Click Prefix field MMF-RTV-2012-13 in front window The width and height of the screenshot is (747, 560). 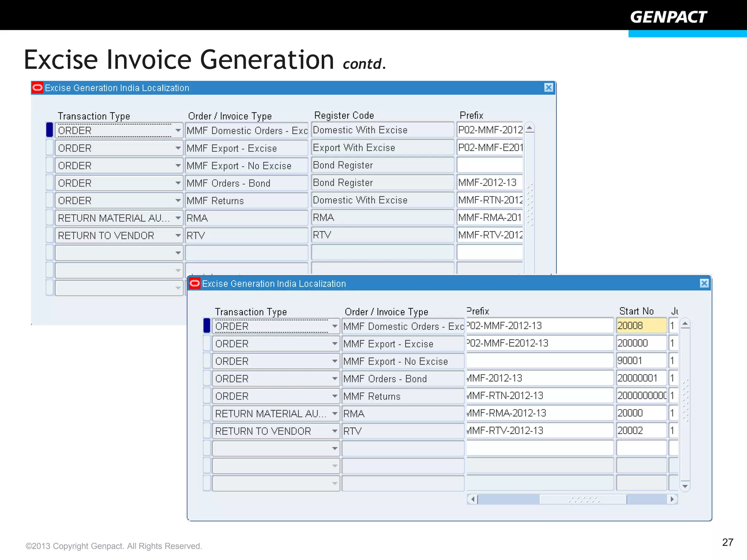[x=540, y=431]
